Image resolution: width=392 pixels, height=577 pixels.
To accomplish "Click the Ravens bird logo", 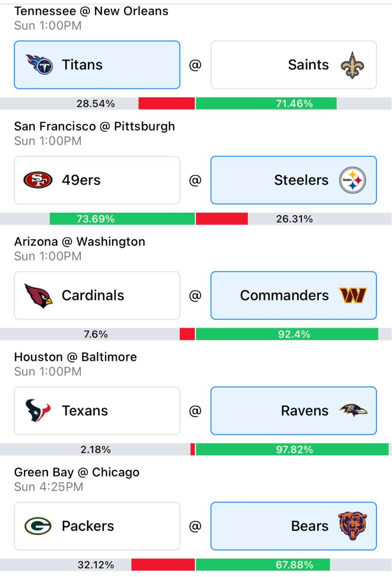I will 353,410.
